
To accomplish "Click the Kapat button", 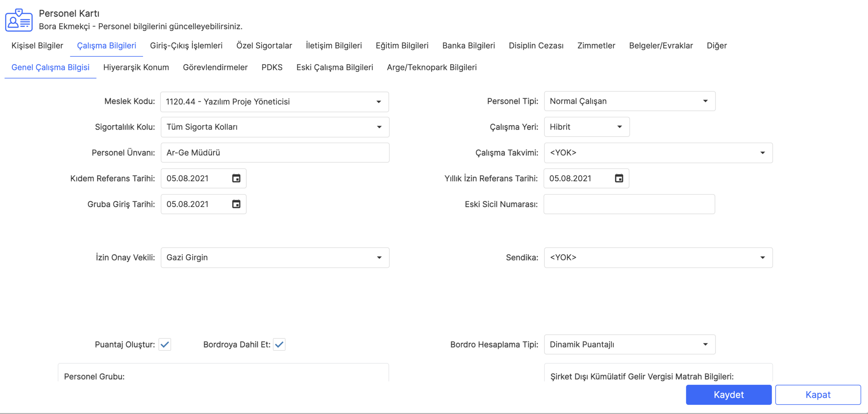I will (817, 395).
